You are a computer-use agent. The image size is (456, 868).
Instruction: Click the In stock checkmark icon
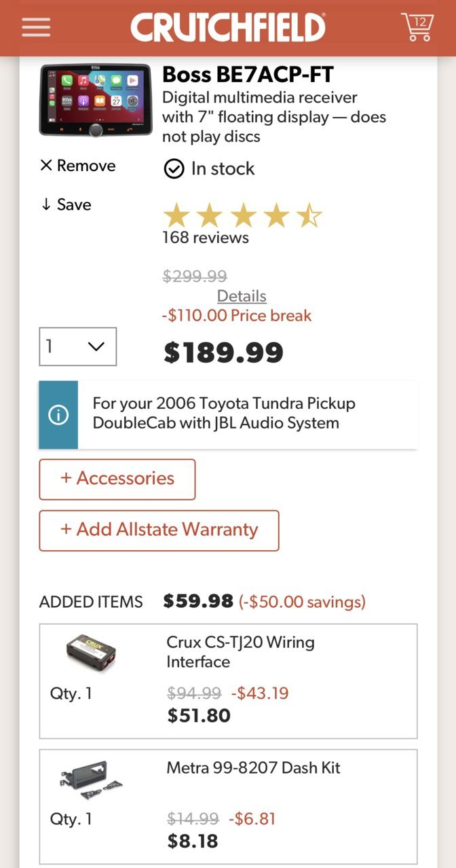click(174, 169)
